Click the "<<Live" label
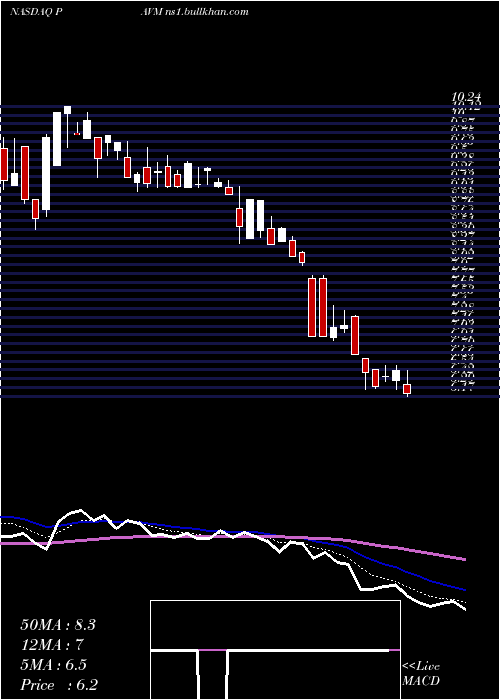Viewport: 500px width, 700px height. point(421,667)
